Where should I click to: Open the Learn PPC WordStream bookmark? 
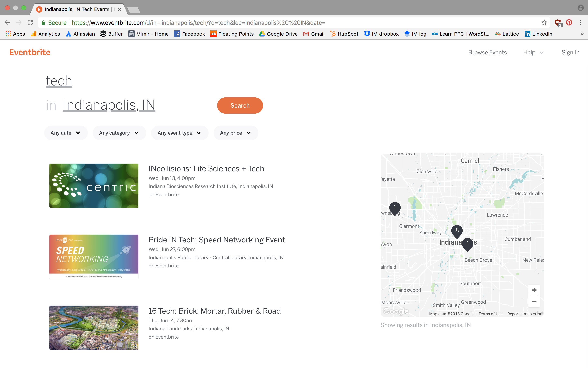460,34
